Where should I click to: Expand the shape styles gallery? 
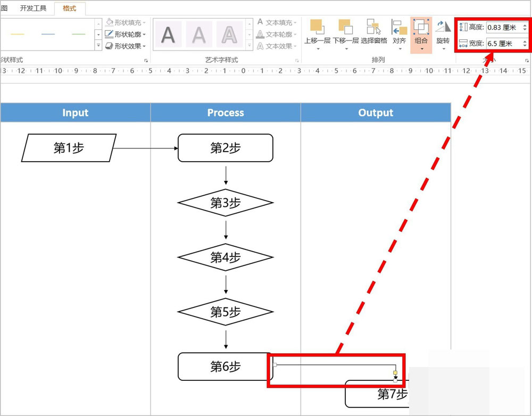coord(98,45)
